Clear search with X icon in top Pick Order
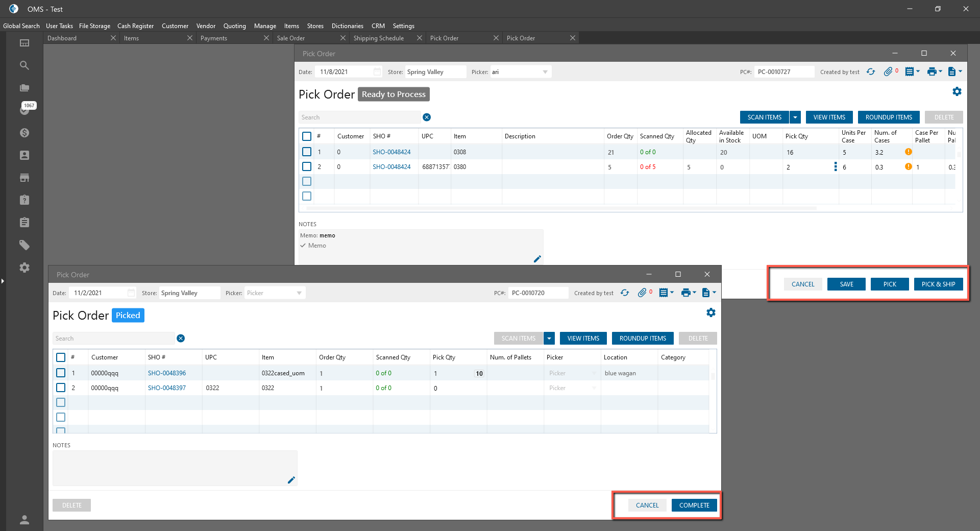 (x=427, y=117)
